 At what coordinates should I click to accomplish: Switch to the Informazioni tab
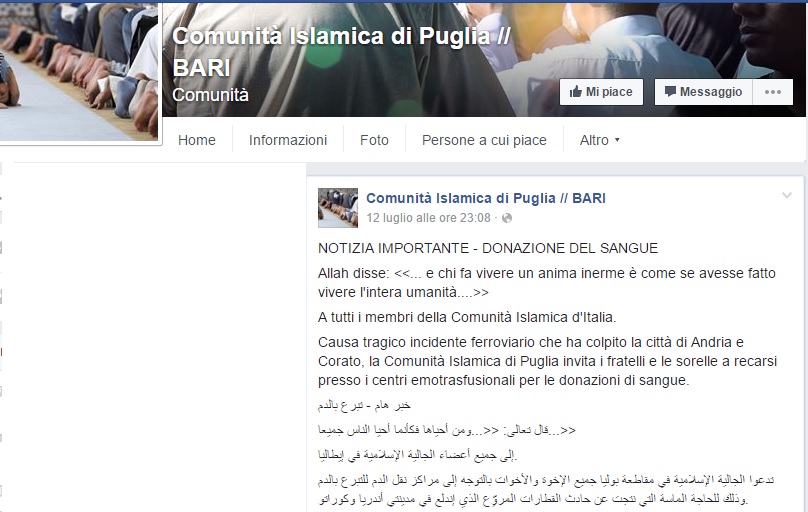(288, 140)
